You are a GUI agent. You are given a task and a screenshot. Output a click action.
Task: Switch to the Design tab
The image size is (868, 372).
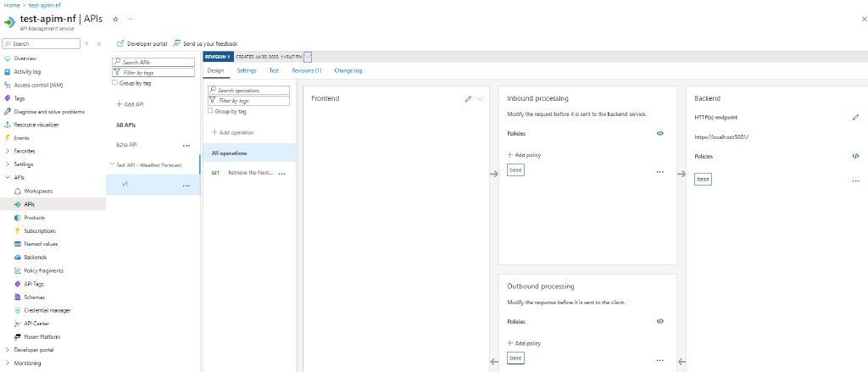[x=215, y=70]
